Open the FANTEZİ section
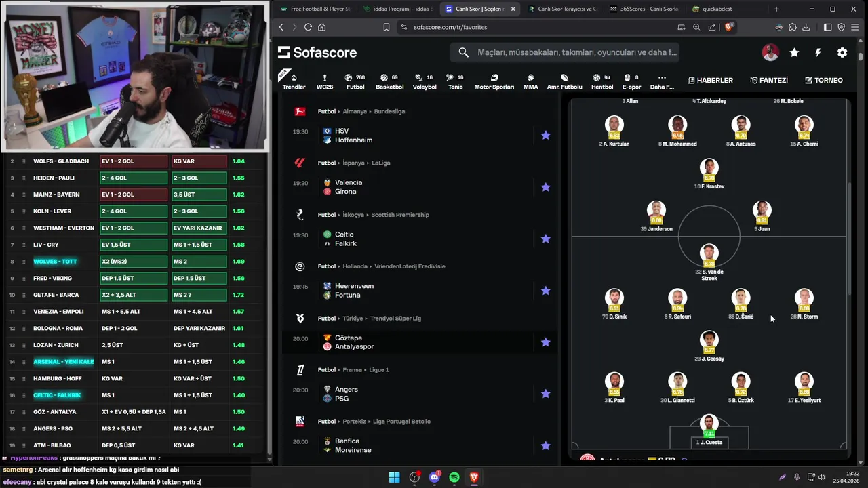This screenshot has height=488, width=868. (x=769, y=80)
